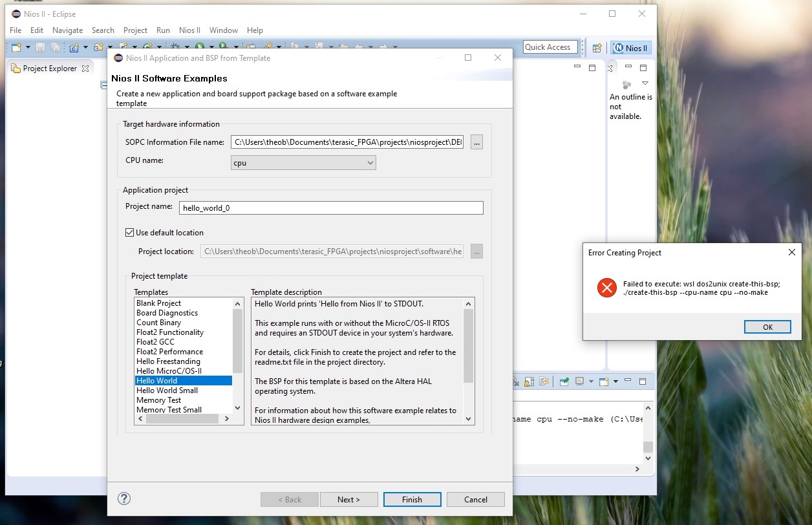Click the SOPC Information File name field
The height and width of the screenshot is (525, 812).
pyautogui.click(x=348, y=142)
